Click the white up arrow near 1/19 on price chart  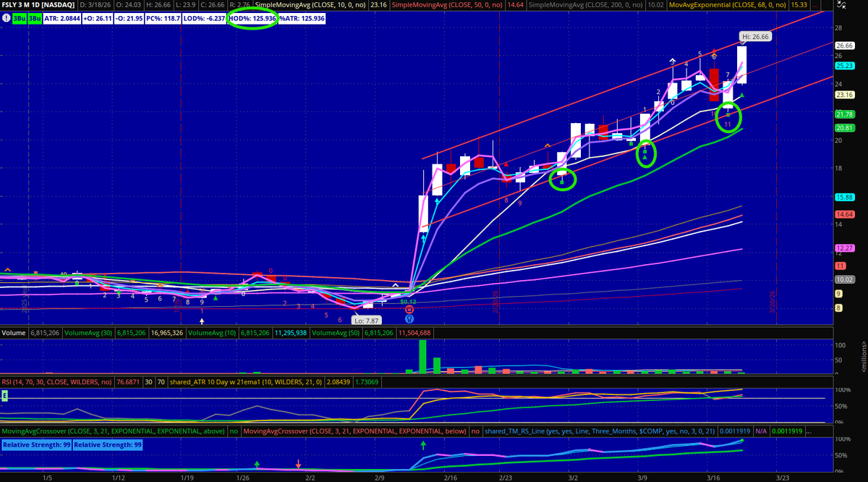[202, 321]
